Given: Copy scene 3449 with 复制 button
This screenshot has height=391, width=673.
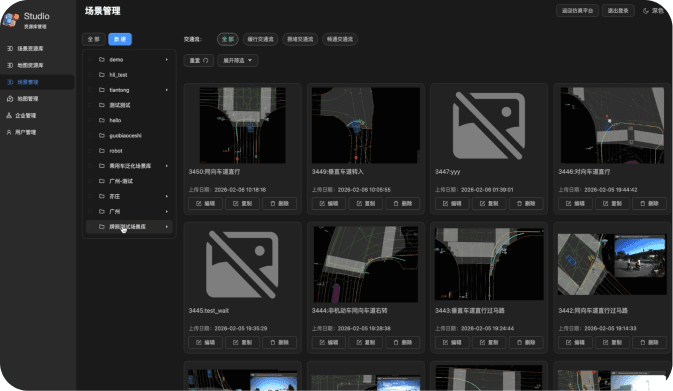Looking at the screenshot, I should pos(366,203).
